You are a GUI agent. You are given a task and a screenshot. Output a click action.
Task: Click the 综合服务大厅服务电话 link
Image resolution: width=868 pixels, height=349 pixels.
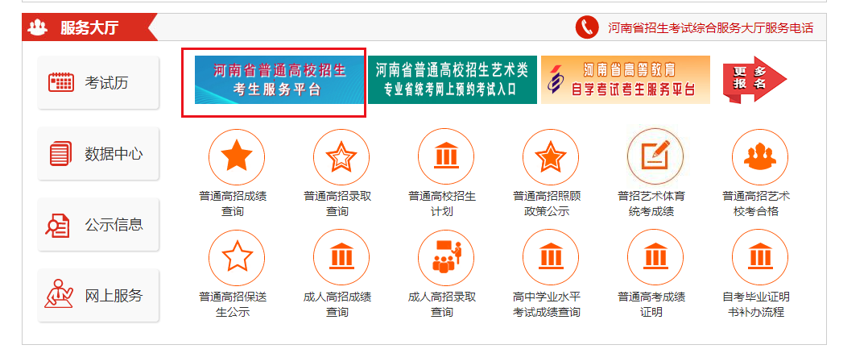pyautogui.click(x=710, y=28)
